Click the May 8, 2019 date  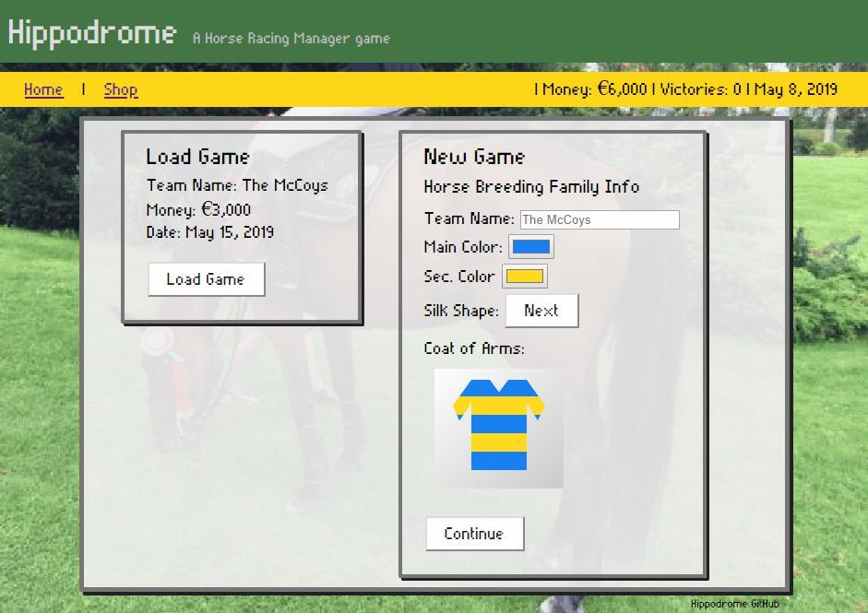[x=795, y=89]
